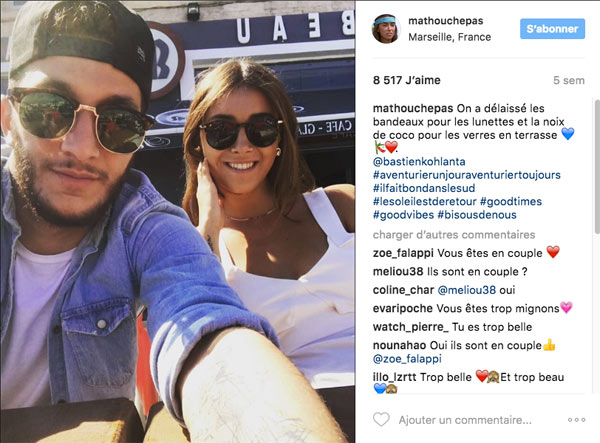
Task: Open the mathouchepas profile picture
Action: (386, 29)
